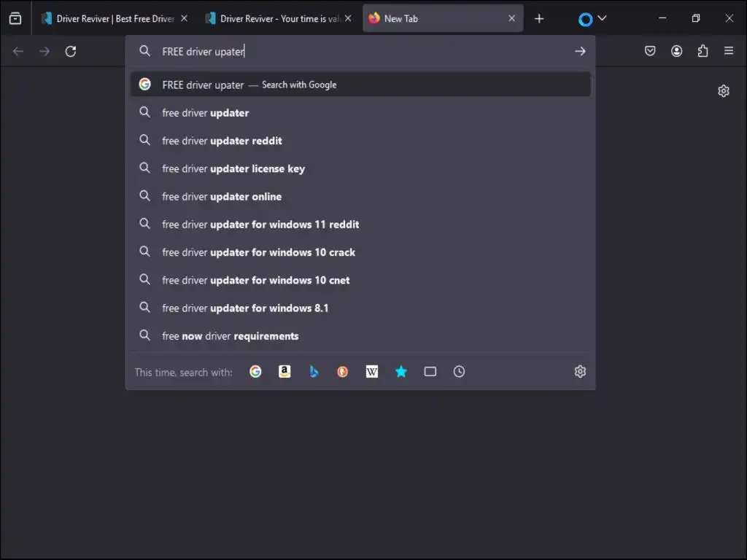Open a new tab with plus button
The image size is (747, 560).
coord(539,18)
